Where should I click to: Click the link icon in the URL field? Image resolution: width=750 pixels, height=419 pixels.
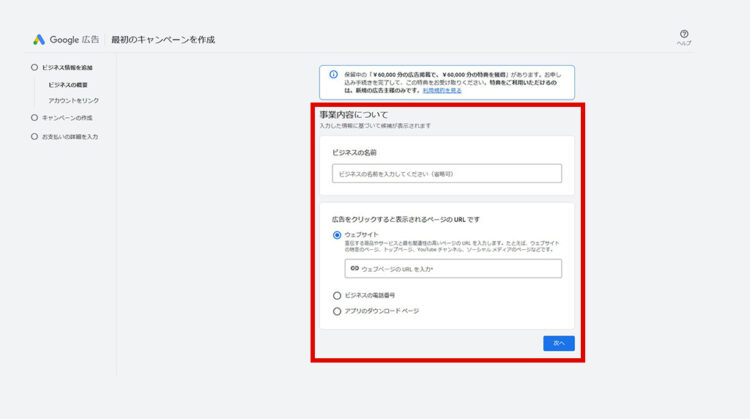click(353, 269)
